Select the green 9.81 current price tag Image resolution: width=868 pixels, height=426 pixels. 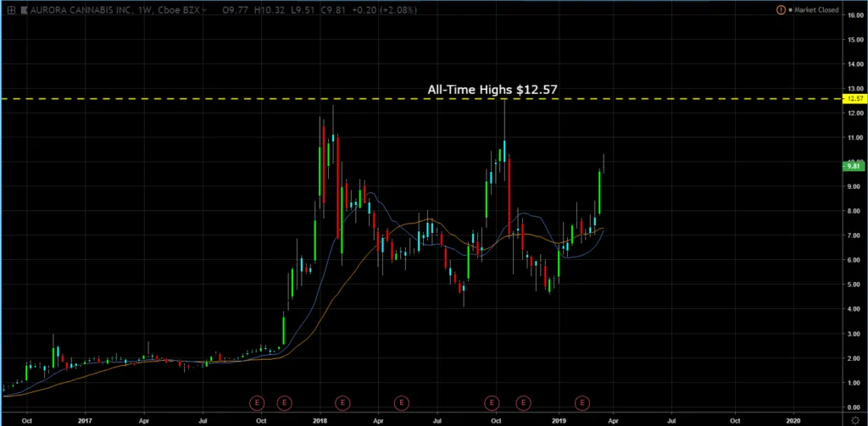pyautogui.click(x=853, y=165)
